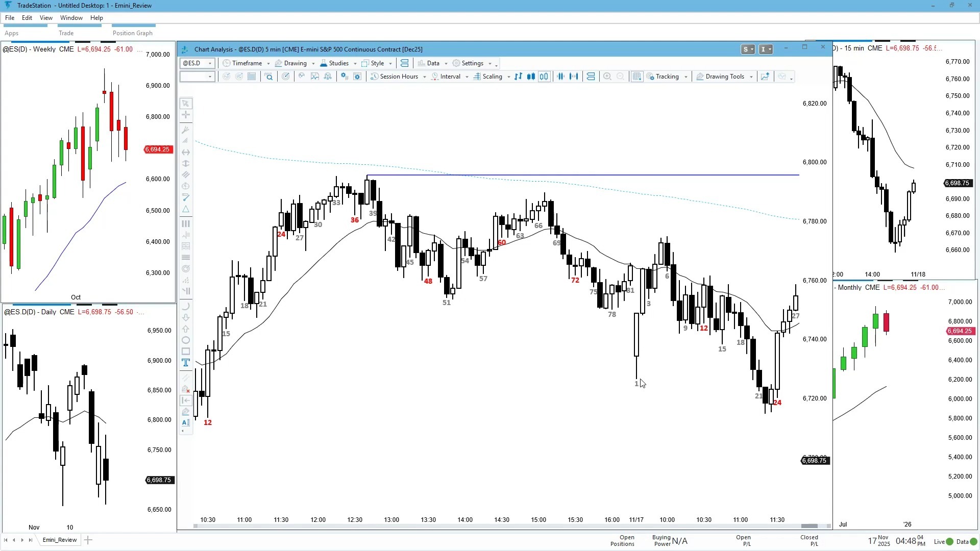Click the target/radar icon in toolbar
This screenshot has height=551, width=980.
pyautogui.click(x=286, y=77)
